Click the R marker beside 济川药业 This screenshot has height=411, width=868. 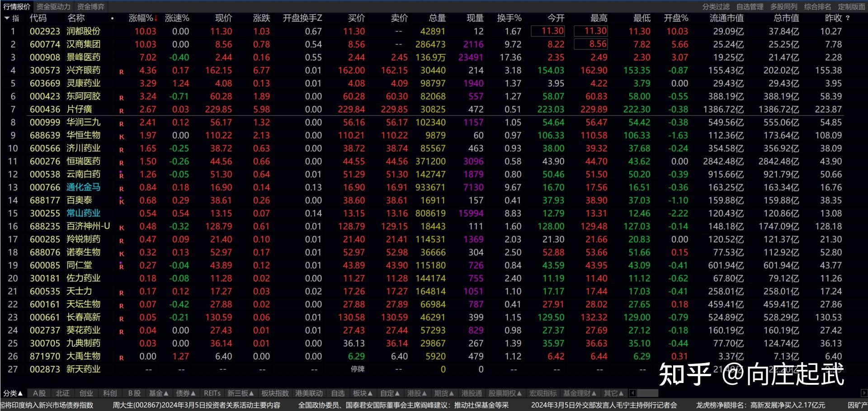tap(121, 150)
